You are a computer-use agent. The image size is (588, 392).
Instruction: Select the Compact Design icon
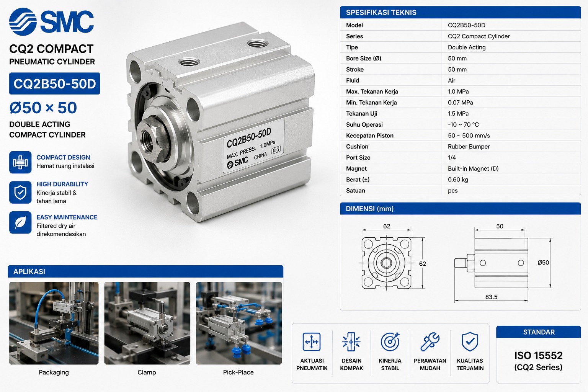(x=20, y=162)
